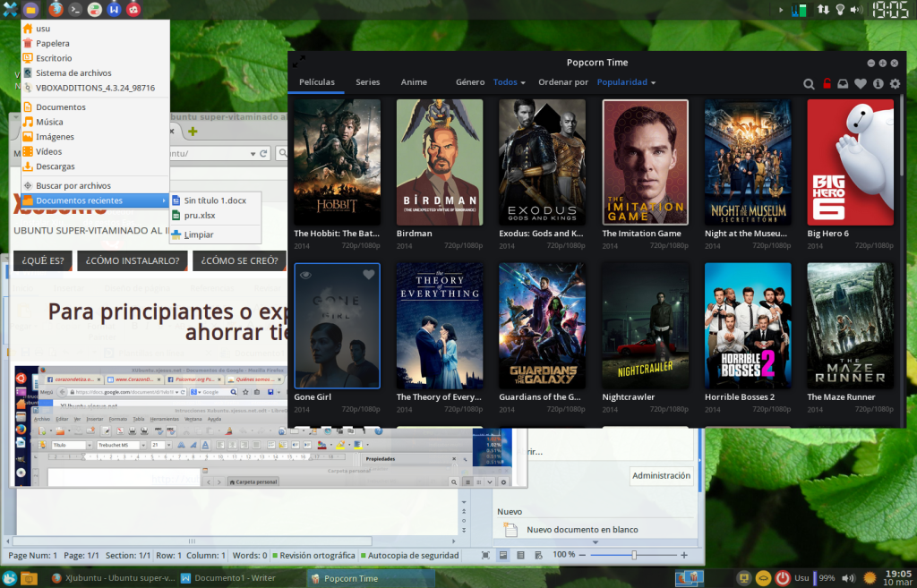Click the sun weather icon in bottom panel
This screenshot has height=588, width=917.
point(870,578)
